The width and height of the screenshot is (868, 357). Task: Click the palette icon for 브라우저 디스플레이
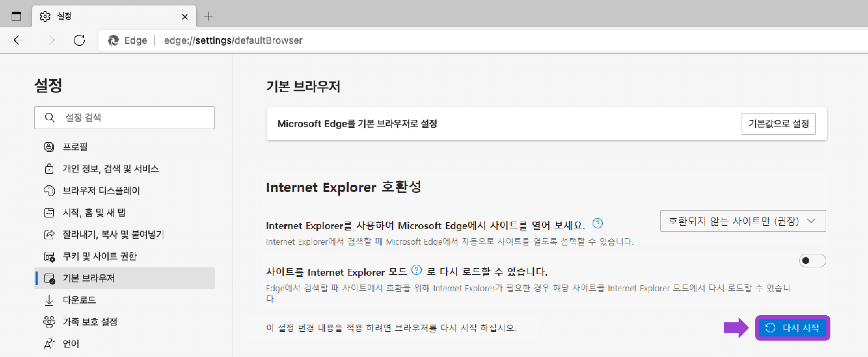pyautogui.click(x=49, y=190)
